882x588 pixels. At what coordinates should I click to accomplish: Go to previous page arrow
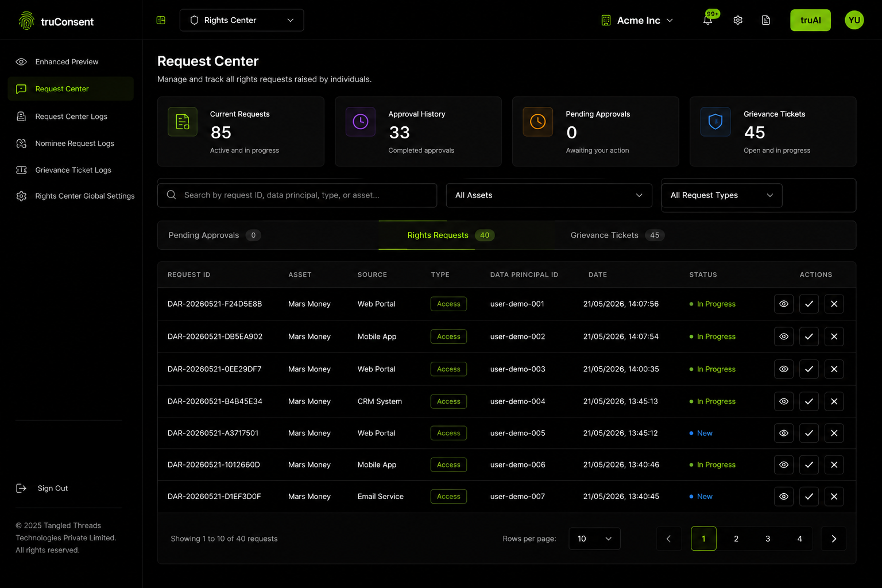pos(669,539)
